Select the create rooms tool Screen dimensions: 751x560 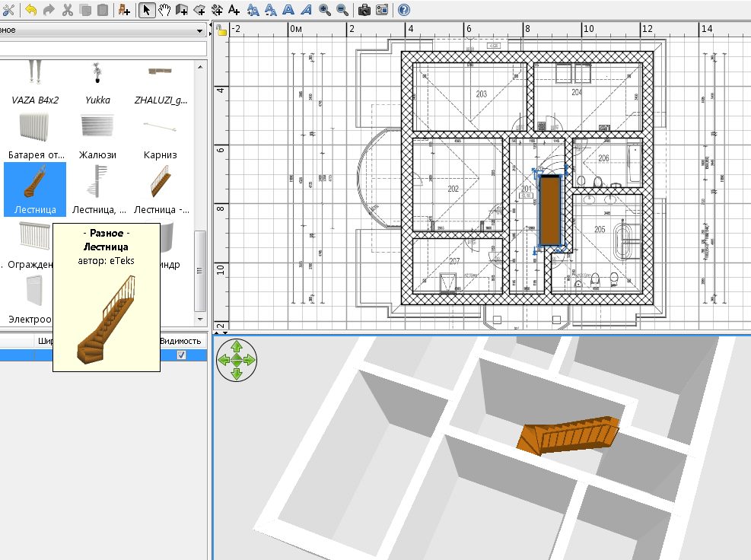coord(201,10)
